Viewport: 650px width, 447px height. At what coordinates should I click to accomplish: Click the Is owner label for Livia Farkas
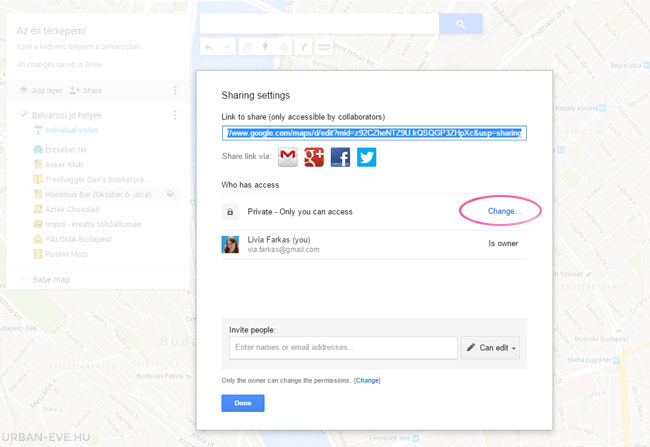tap(503, 243)
